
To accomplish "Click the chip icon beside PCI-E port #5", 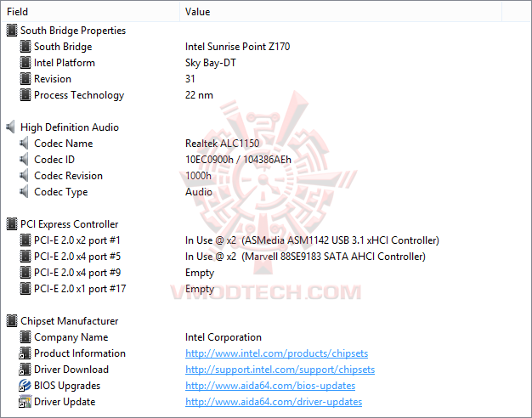I will [25, 257].
